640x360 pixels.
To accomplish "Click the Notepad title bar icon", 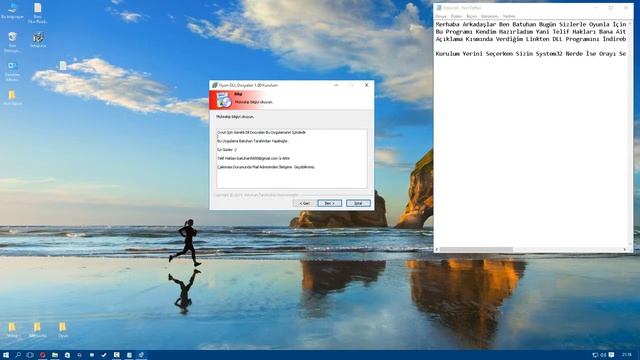I will click(x=439, y=8).
